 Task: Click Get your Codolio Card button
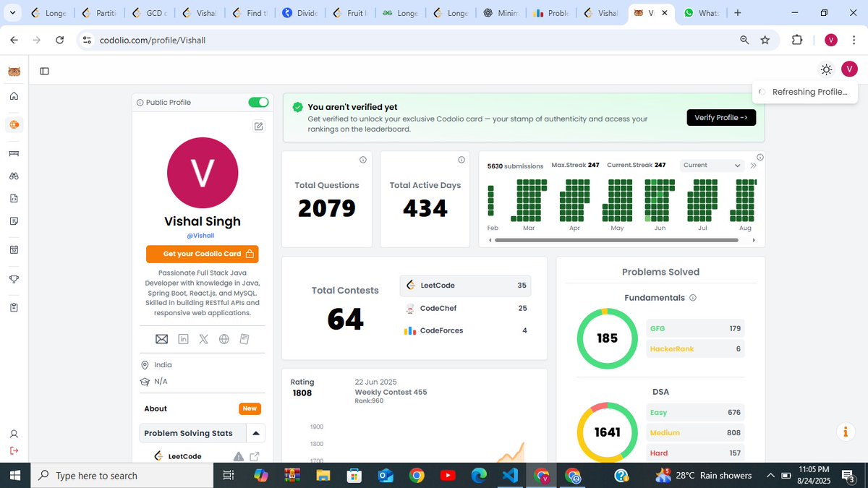point(202,254)
